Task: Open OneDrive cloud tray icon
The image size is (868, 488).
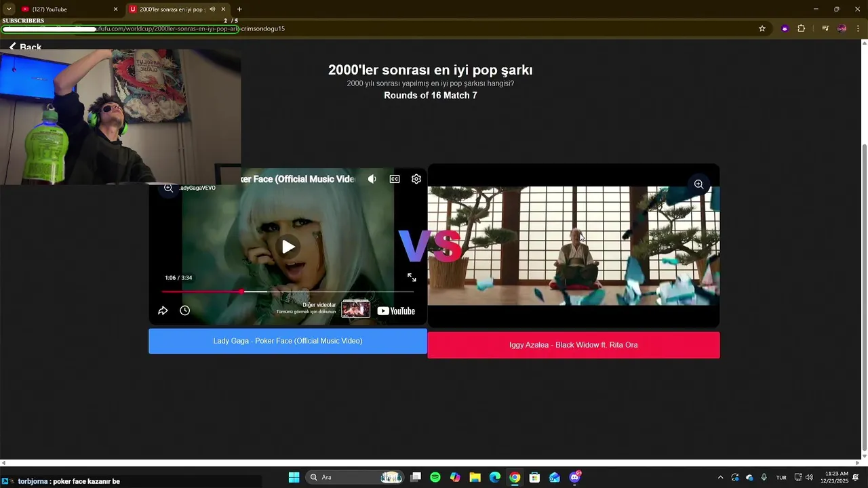Action: pos(749,477)
